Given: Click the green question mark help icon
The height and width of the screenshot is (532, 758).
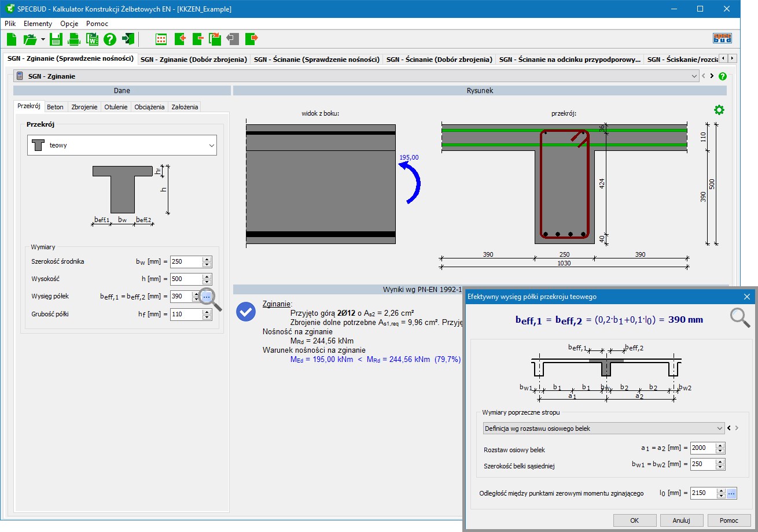Looking at the screenshot, I should pos(110,39).
